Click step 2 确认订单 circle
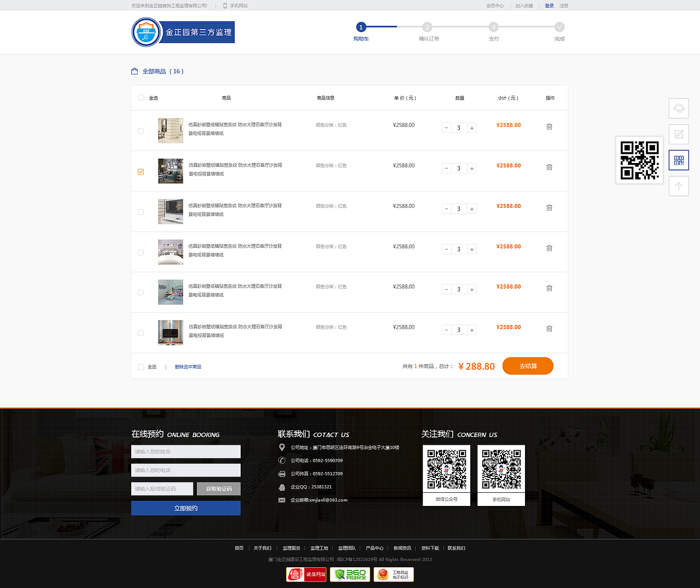Image resolution: width=700 pixels, height=588 pixels. 427,27
